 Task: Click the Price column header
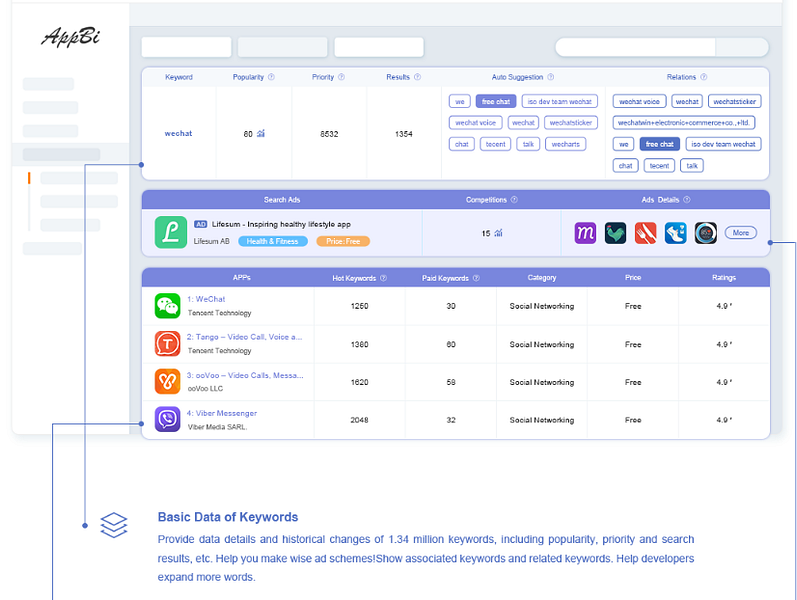[x=633, y=278]
